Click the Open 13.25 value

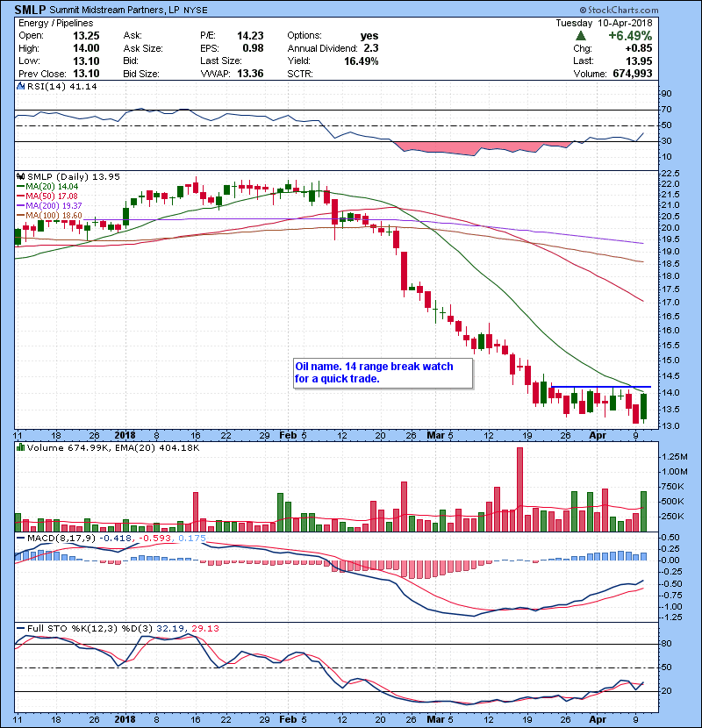click(x=86, y=36)
